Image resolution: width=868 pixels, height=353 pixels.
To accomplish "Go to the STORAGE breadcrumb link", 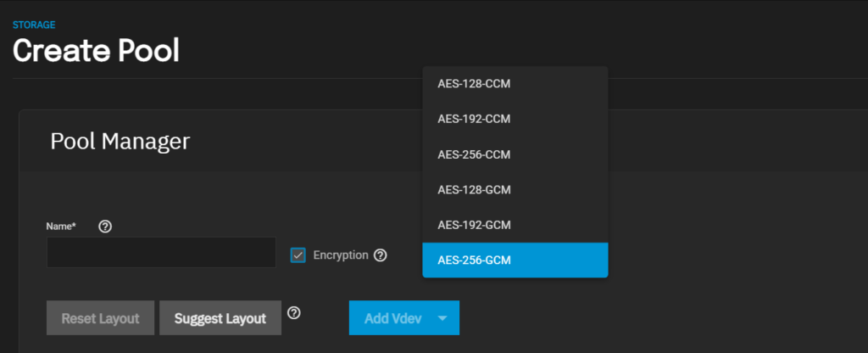I will click(x=34, y=25).
